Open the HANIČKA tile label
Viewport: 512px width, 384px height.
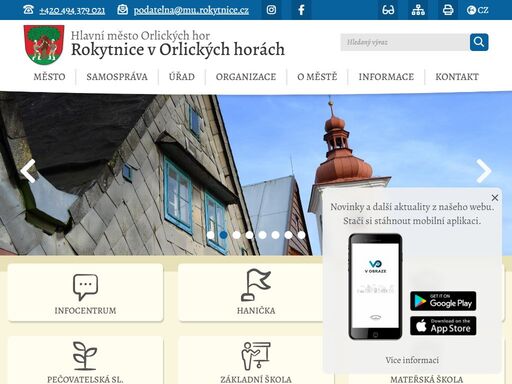(x=256, y=311)
